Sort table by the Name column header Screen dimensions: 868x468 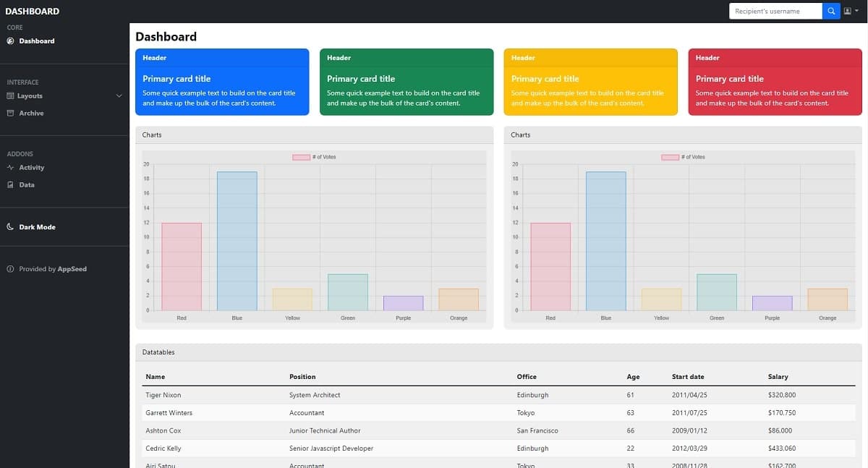tap(155, 377)
